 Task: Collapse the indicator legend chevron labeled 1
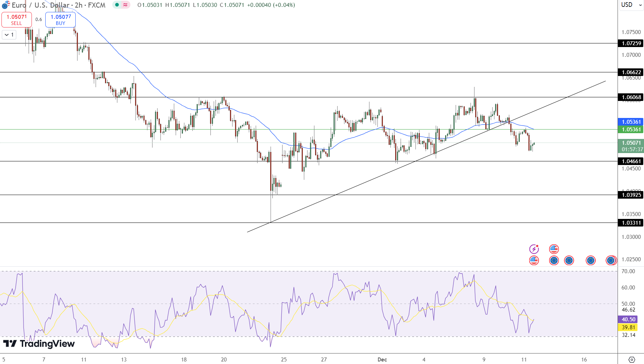[x=9, y=35]
